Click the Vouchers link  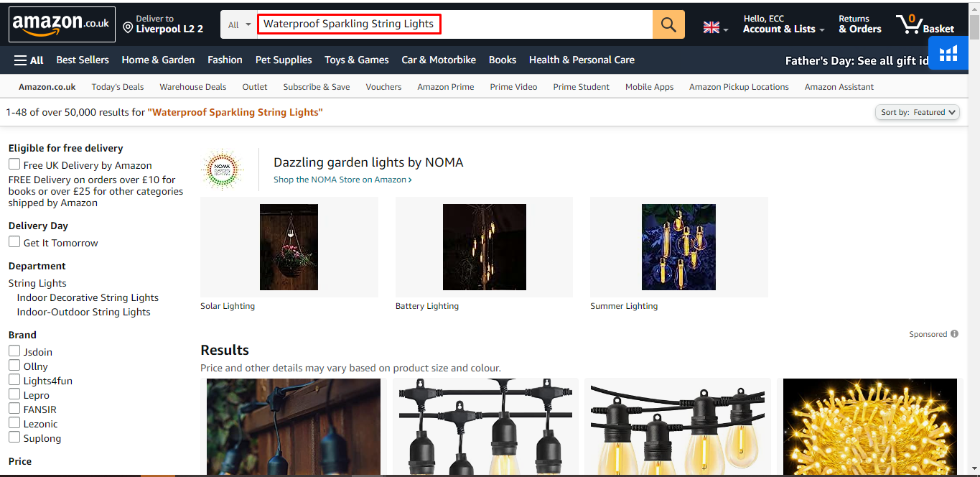tap(383, 87)
